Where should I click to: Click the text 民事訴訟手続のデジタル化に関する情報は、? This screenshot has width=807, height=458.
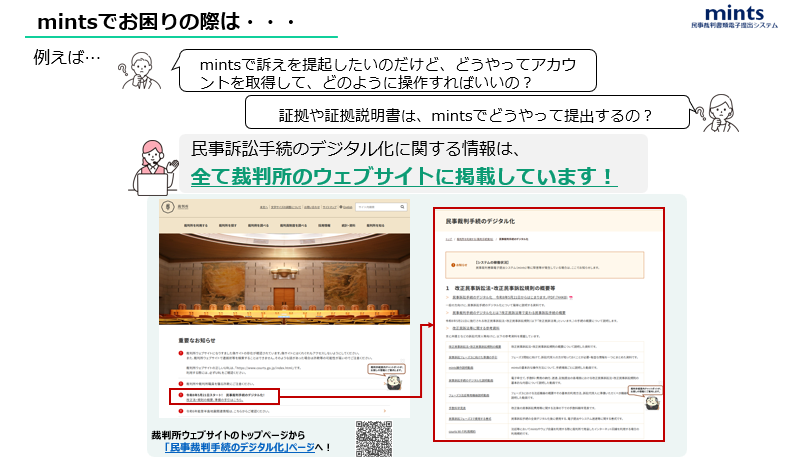click(356, 149)
